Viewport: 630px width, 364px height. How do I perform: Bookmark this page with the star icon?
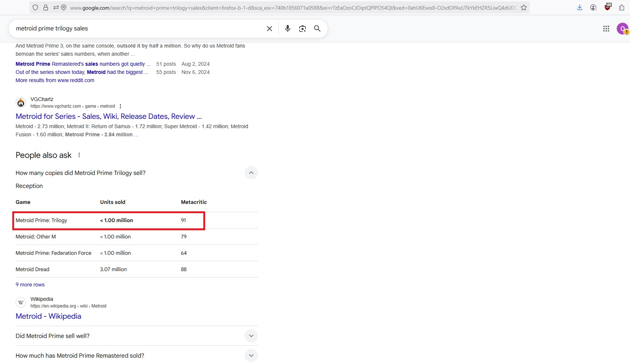(524, 7)
